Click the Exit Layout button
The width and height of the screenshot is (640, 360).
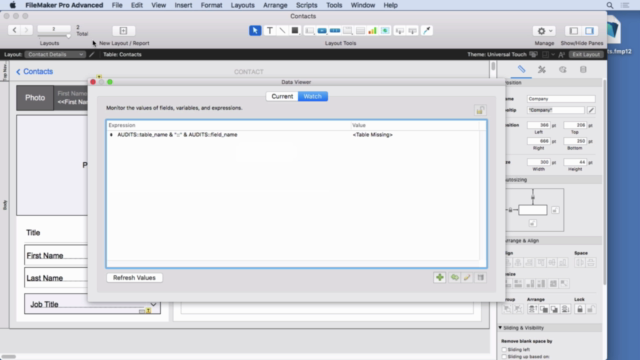point(586,54)
